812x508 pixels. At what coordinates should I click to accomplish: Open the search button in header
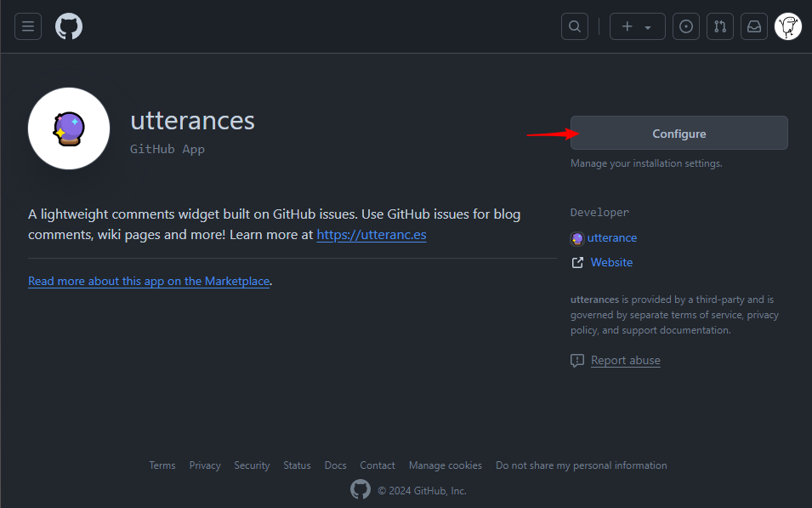(575, 26)
